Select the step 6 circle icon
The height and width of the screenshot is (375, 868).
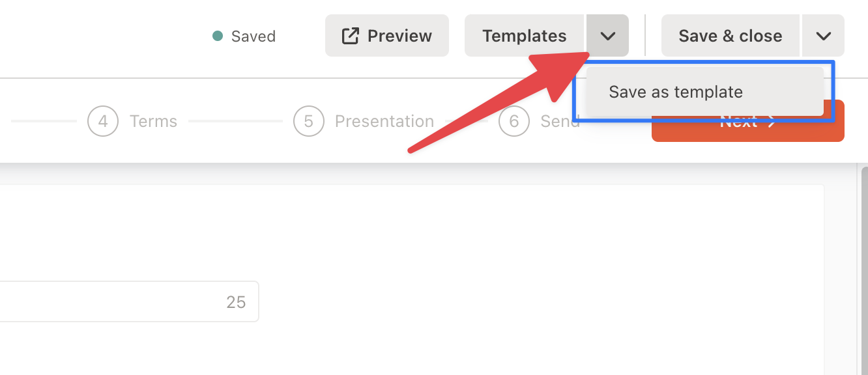[514, 121]
